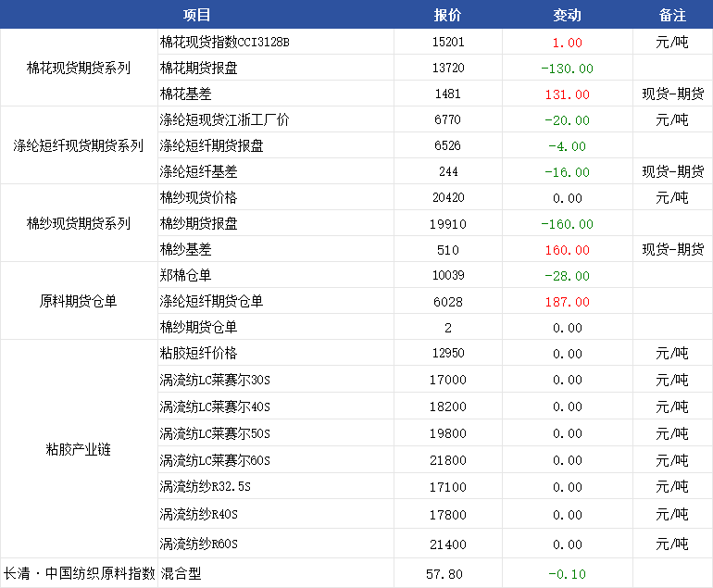Screen dimensions: 713x588
Task: Click the price value 13720
Action: (448, 69)
